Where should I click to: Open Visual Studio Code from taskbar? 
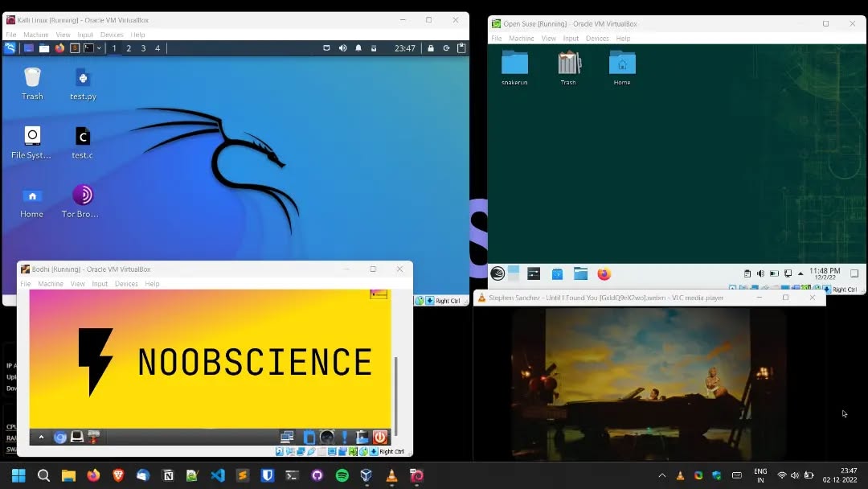[218, 475]
